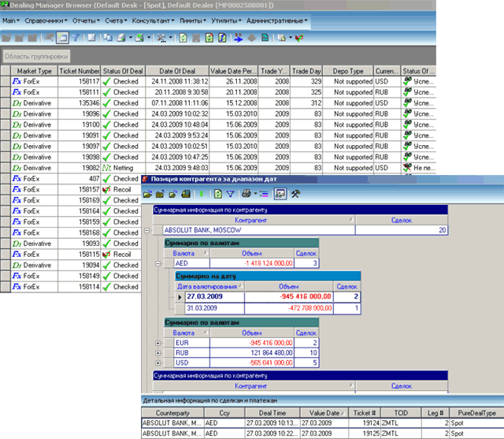Screen dimensions: 504x439
Task: Open the Утилиты menu
Action: (x=226, y=20)
